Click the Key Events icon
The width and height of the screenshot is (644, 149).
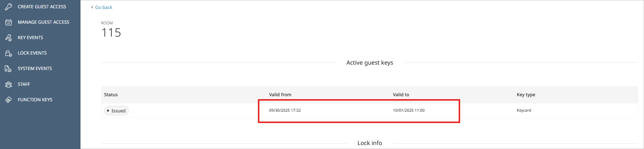(x=9, y=38)
